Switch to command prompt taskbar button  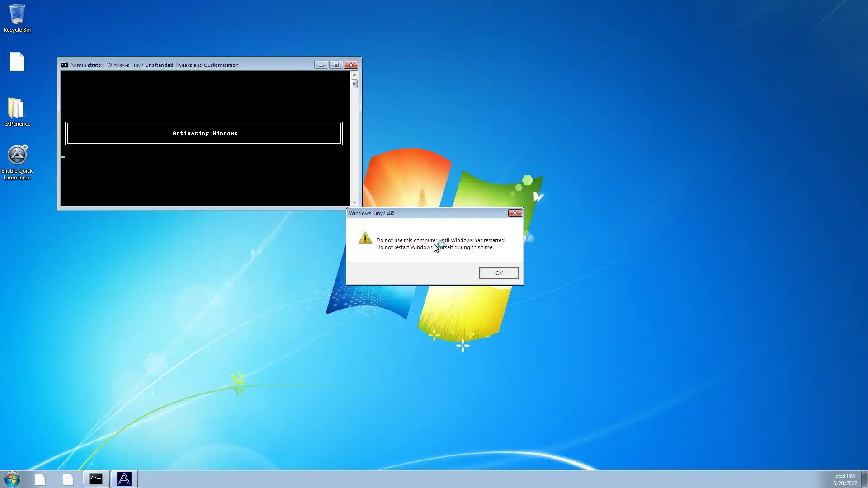96,479
